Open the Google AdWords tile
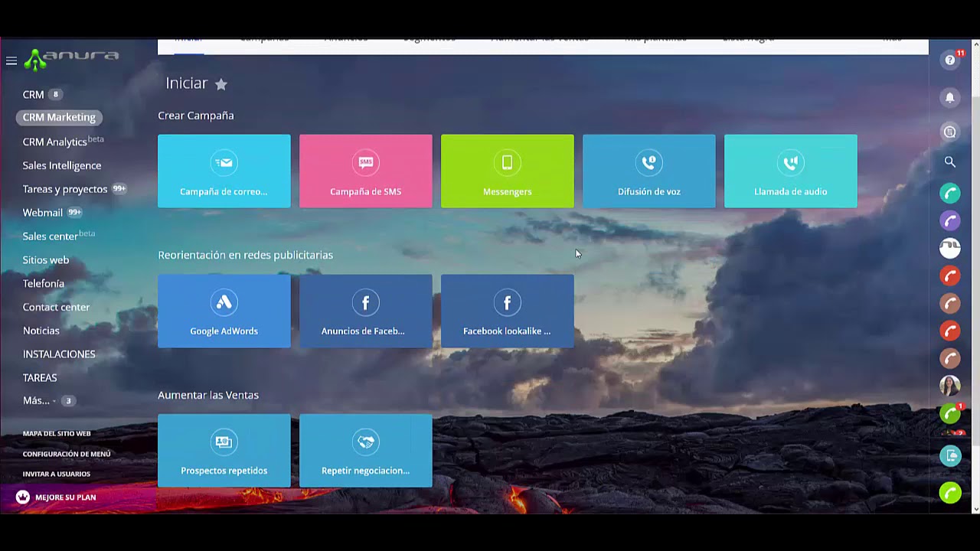980x551 pixels. point(224,311)
